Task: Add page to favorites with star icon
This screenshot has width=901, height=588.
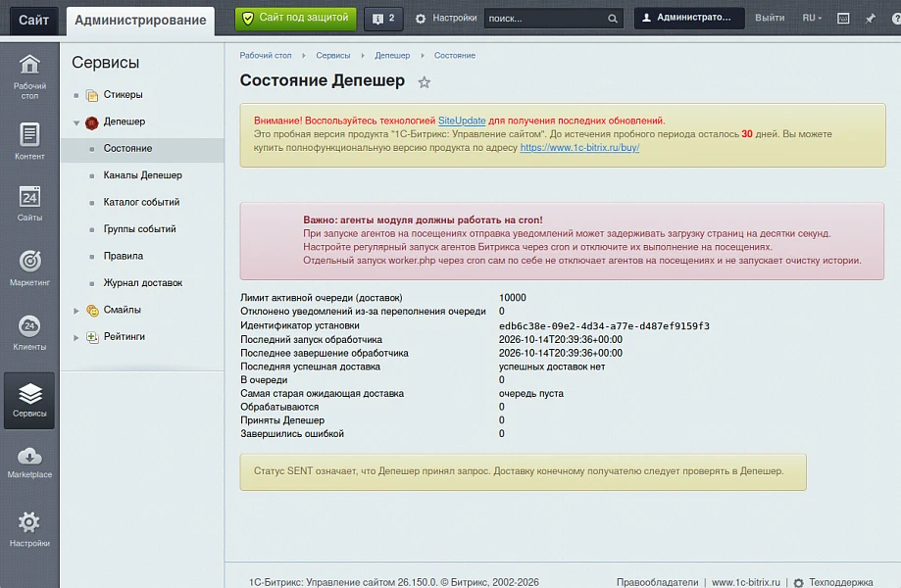Action: [425, 82]
